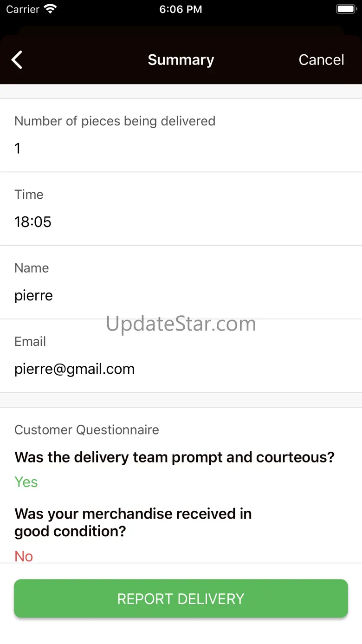
Task: Tap the red No answer
Action: point(24,556)
